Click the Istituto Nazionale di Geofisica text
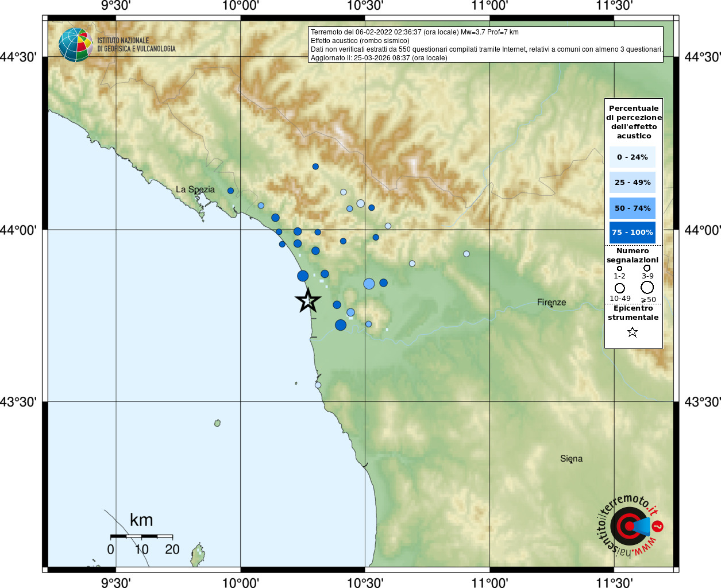Viewport: 721px width, 588px height. click(x=136, y=45)
